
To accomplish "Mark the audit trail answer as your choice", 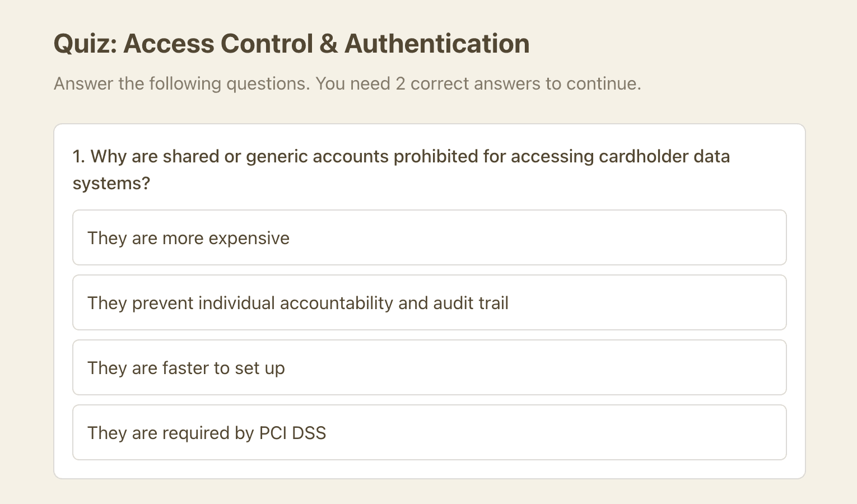I will click(298, 303).
